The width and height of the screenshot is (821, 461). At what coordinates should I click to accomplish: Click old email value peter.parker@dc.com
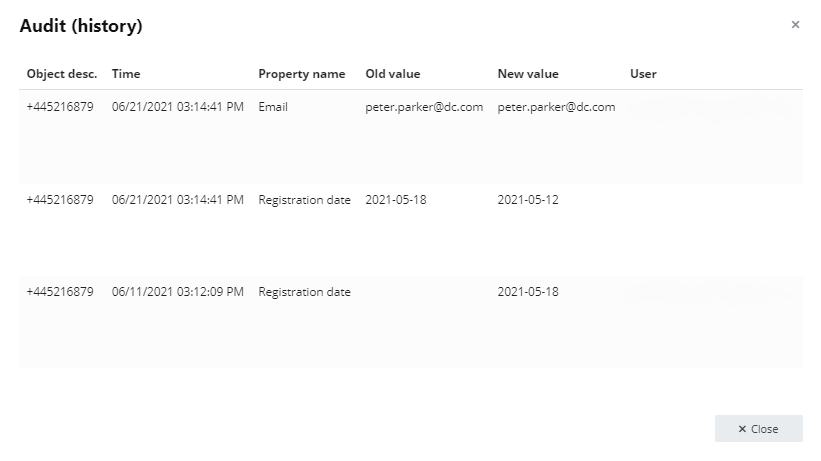click(424, 107)
